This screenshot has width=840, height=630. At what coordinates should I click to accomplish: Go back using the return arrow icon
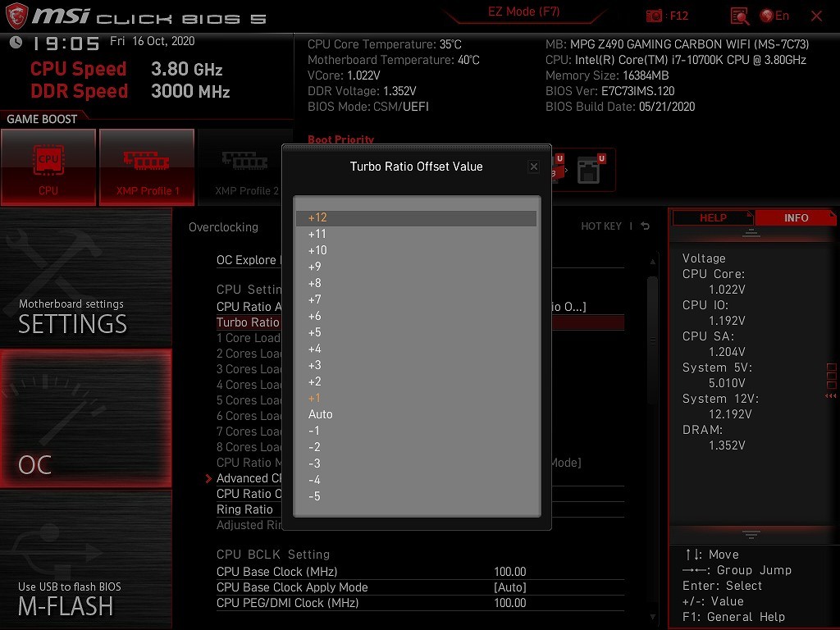click(x=645, y=226)
